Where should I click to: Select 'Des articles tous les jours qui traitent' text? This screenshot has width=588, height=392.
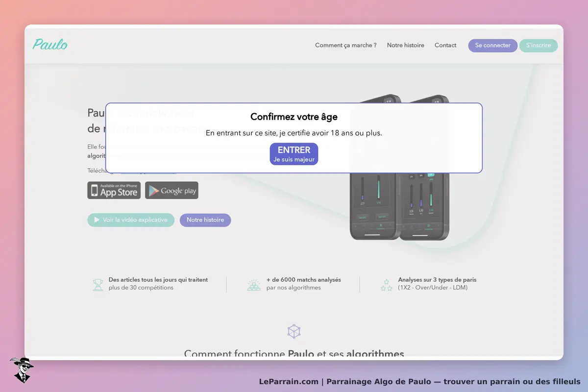[158, 280]
